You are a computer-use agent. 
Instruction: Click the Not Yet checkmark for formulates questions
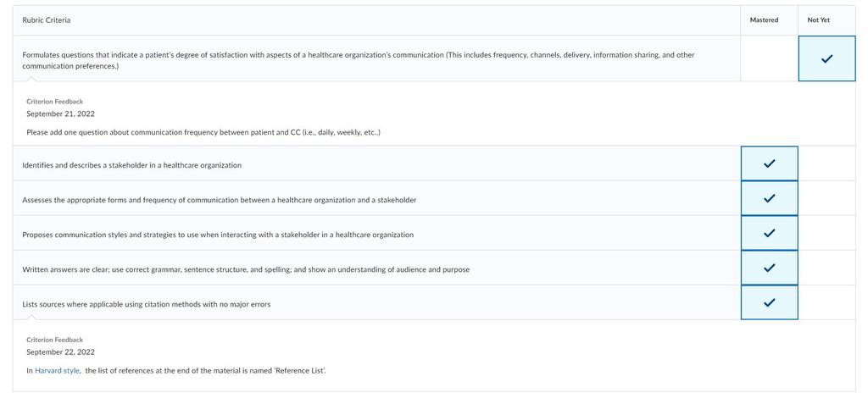click(826, 58)
